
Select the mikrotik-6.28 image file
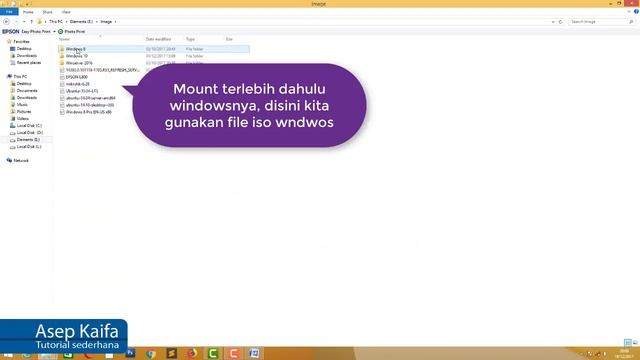click(78, 84)
